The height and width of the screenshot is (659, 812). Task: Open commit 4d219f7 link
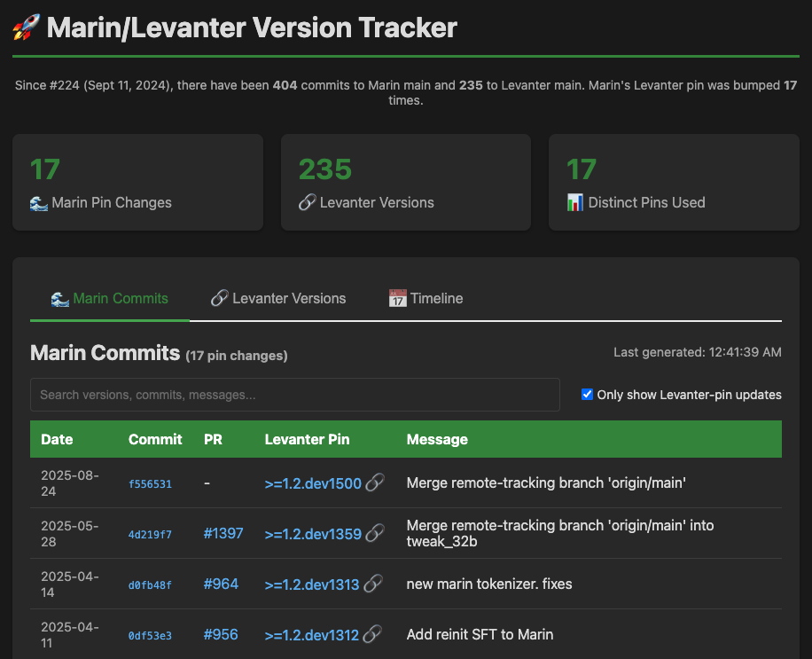(x=150, y=535)
